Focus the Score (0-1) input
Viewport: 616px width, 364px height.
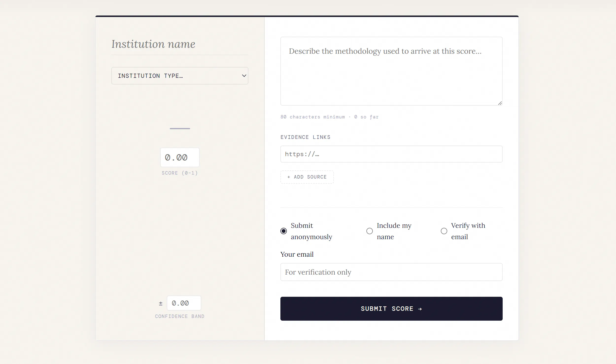[x=180, y=157]
